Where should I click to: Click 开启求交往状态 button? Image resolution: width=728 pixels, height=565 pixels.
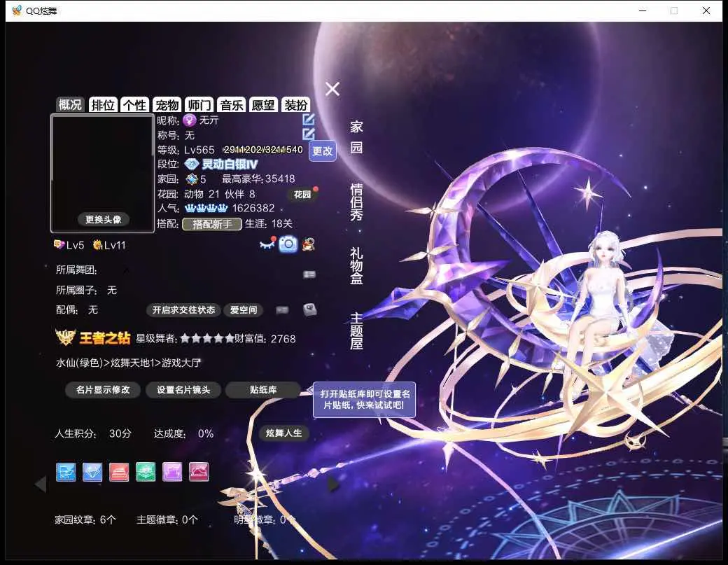click(184, 310)
